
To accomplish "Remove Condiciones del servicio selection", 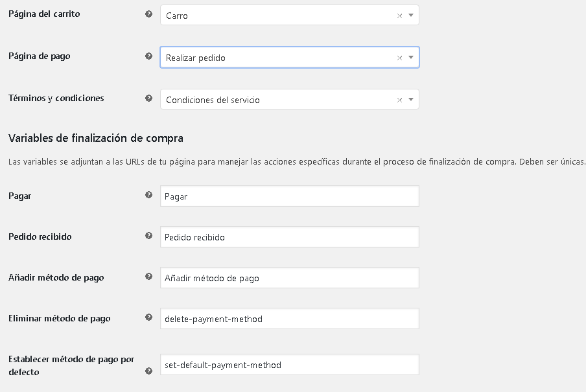I will pos(399,100).
